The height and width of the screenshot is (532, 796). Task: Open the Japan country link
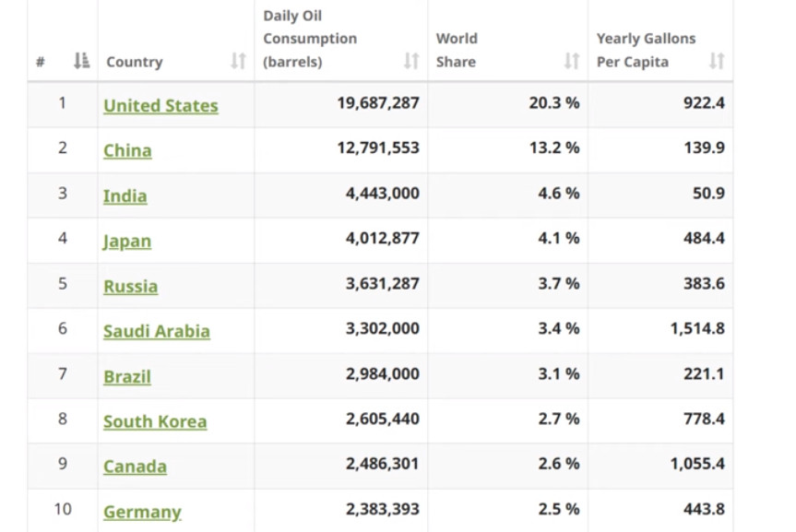coord(127,242)
